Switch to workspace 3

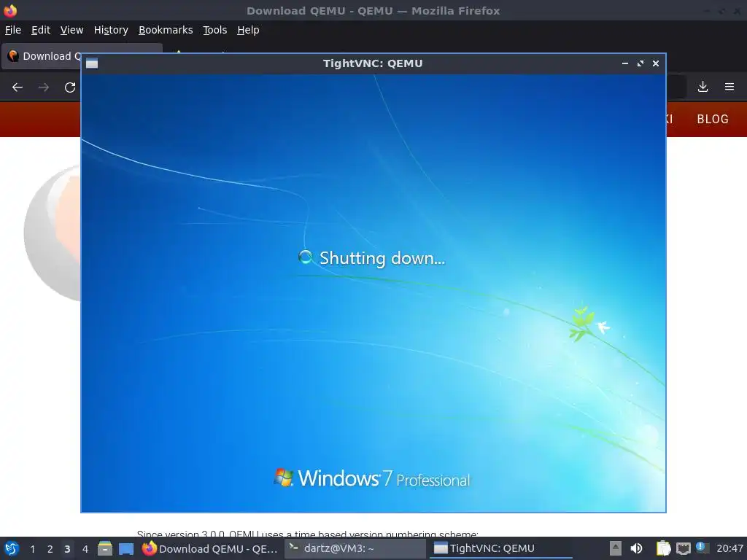[x=67, y=549]
